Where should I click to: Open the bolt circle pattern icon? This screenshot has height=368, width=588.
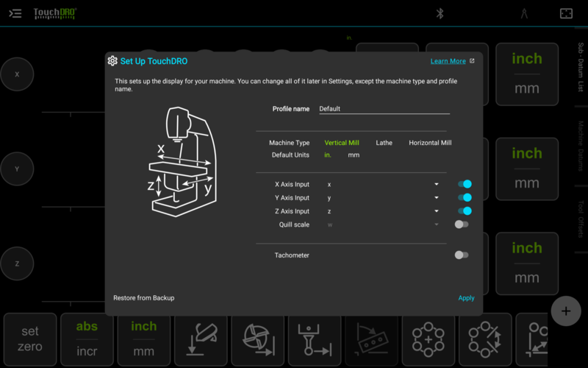tap(429, 339)
